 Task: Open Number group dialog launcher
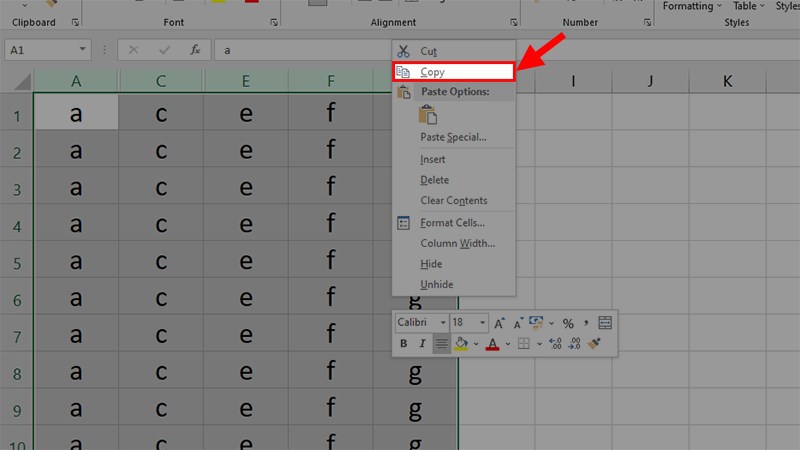pos(647,22)
